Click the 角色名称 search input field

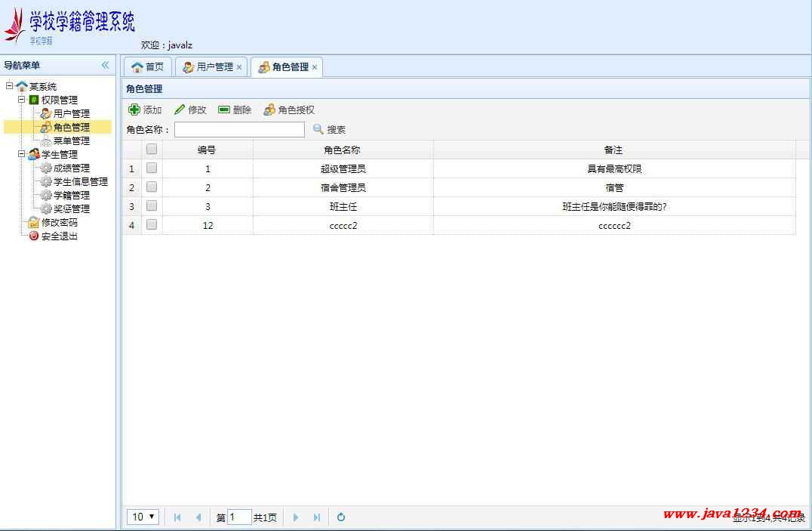[x=239, y=129]
